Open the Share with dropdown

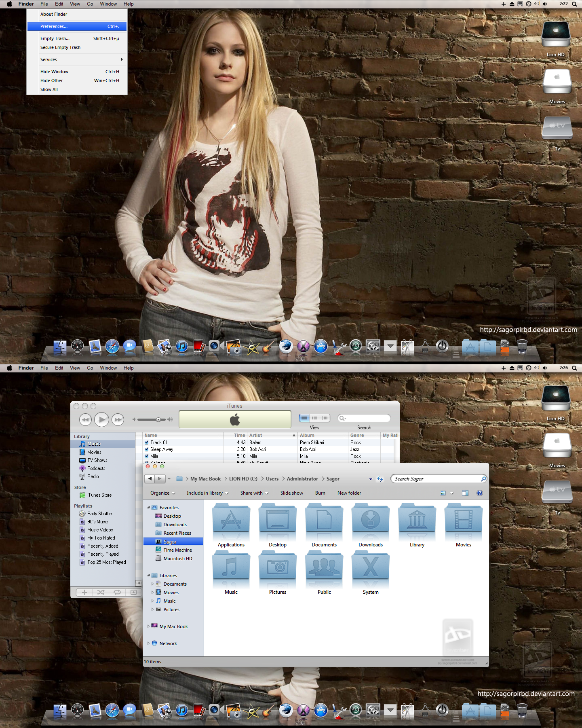254,493
